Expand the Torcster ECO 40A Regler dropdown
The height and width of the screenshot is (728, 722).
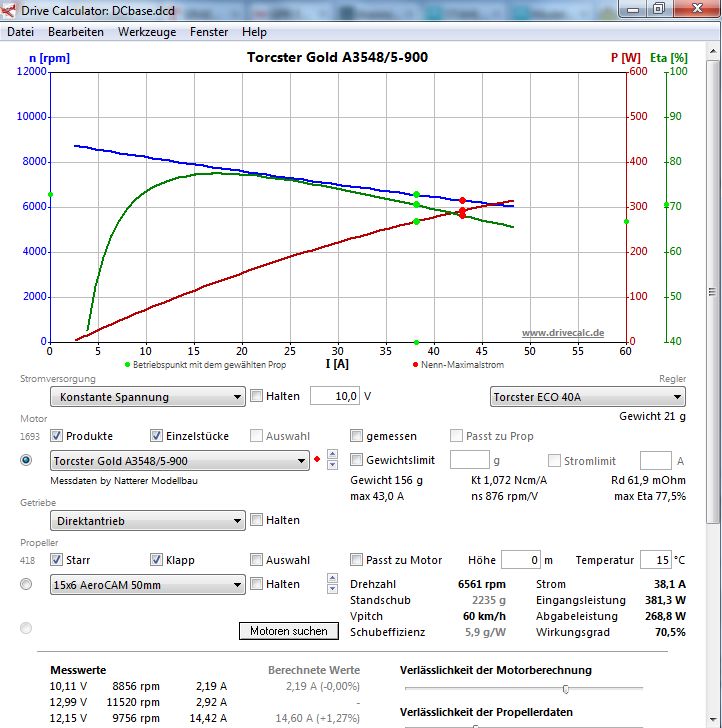(x=587, y=397)
